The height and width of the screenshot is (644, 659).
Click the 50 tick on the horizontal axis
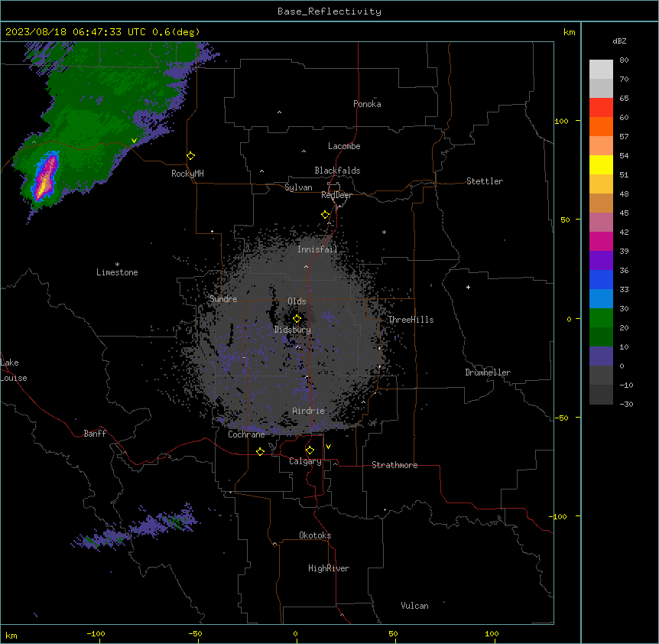point(393,633)
